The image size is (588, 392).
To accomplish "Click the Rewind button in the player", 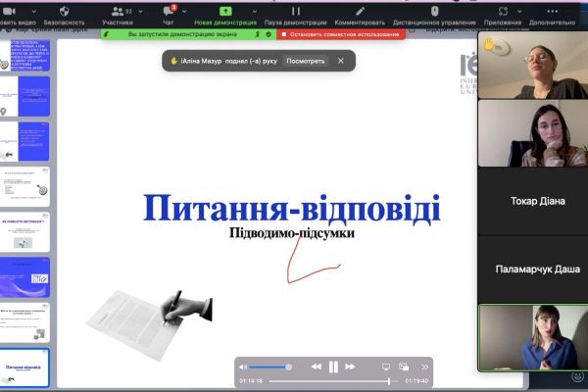I will (316, 367).
